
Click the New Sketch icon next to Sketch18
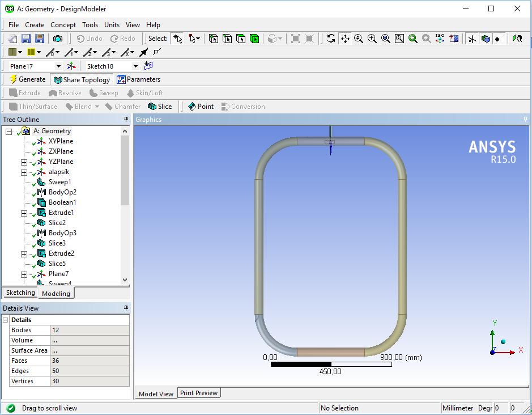click(x=148, y=66)
